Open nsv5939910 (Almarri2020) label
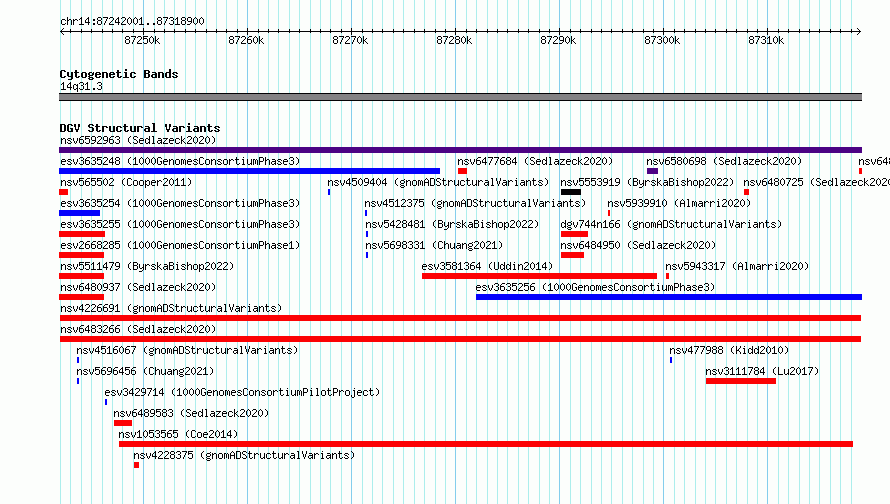The image size is (890, 504). tap(679, 203)
